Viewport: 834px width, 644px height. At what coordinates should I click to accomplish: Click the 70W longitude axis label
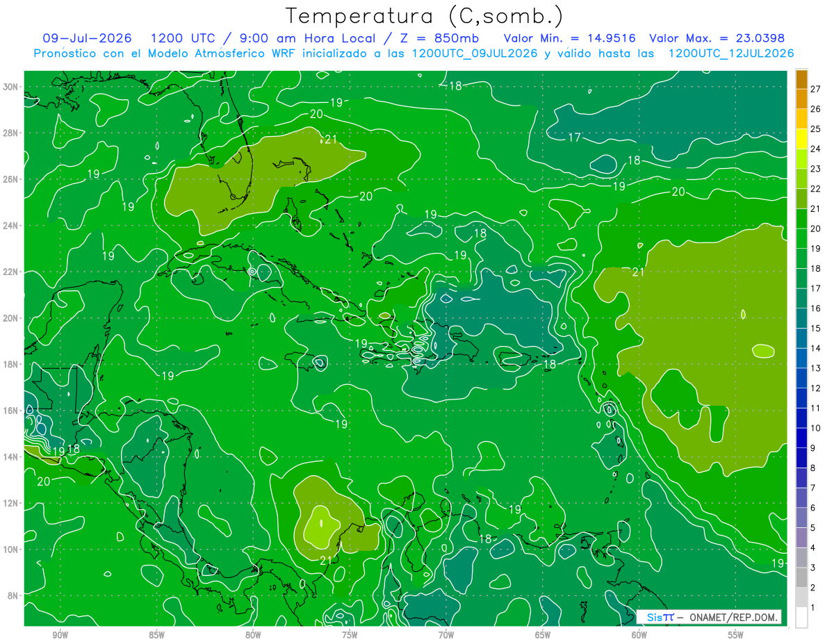click(446, 635)
